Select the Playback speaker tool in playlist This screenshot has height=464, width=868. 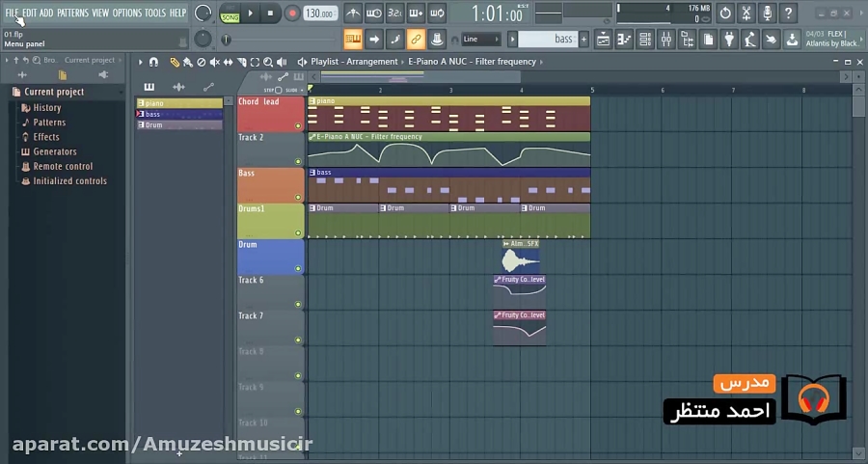[282, 63]
